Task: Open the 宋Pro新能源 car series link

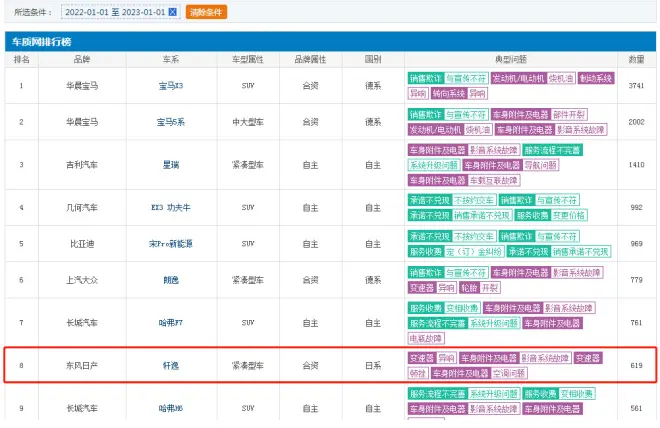Action: [x=171, y=244]
